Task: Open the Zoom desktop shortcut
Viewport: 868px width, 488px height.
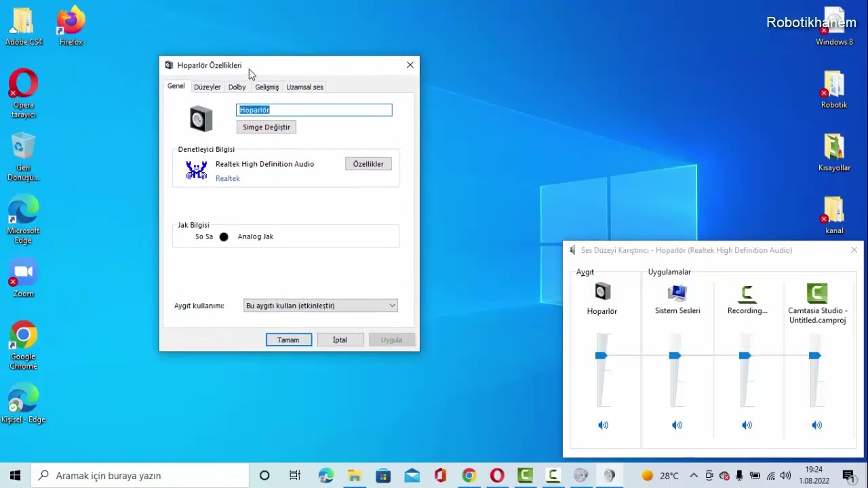Action: tap(23, 272)
